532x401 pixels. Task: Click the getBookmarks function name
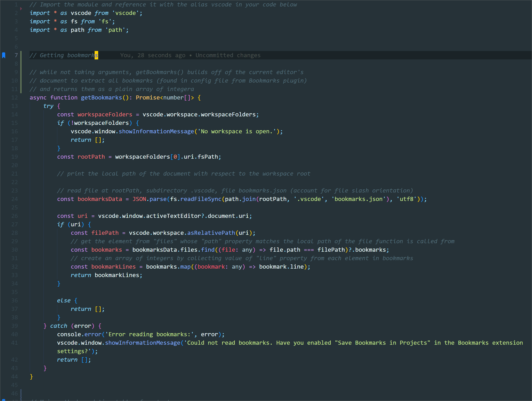[101, 98]
